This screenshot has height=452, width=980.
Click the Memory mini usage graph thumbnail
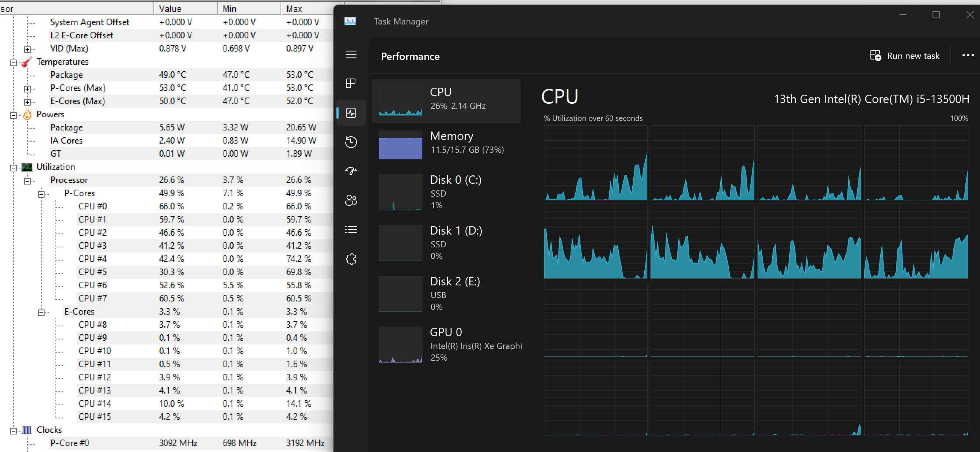click(x=400, y=145)
